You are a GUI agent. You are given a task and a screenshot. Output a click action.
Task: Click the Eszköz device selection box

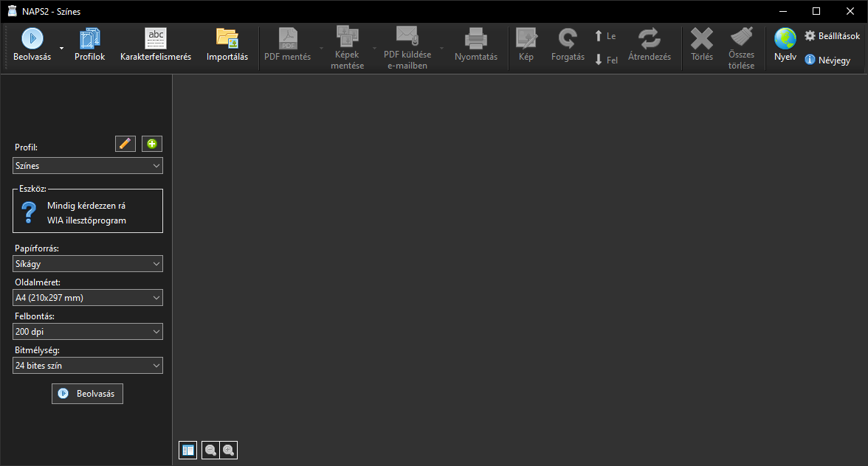[x=88, y=212]
